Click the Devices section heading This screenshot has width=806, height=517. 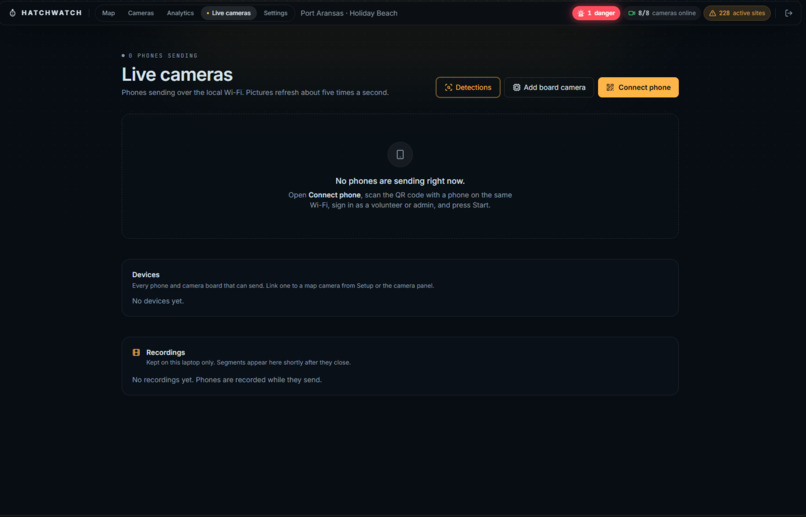point(146,275)
